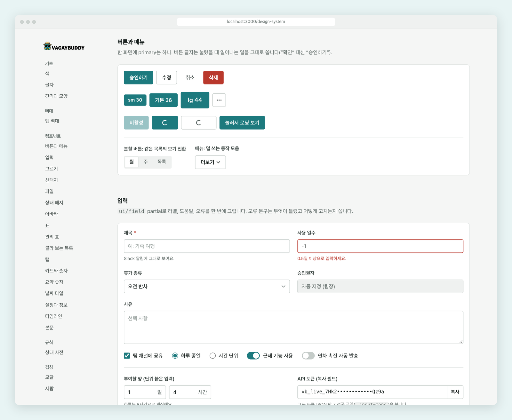Click the red 삭제 button
This screenshot has height=420, width=512.
213,77
